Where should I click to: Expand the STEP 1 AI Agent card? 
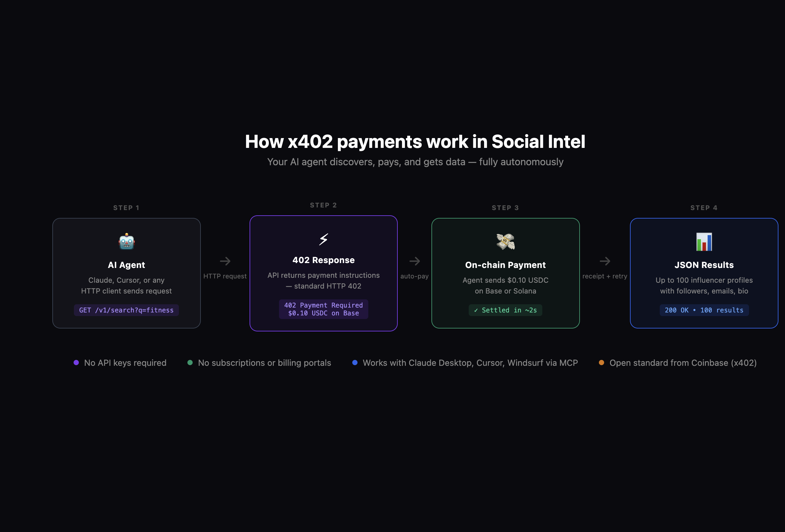coord(126,272)
